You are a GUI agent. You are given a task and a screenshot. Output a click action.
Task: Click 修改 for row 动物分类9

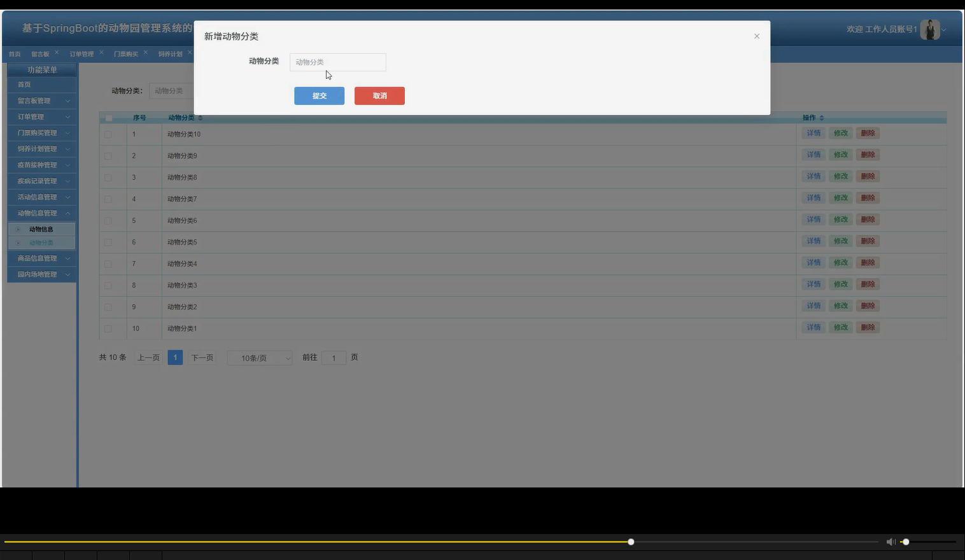click(x=841, y=155)
